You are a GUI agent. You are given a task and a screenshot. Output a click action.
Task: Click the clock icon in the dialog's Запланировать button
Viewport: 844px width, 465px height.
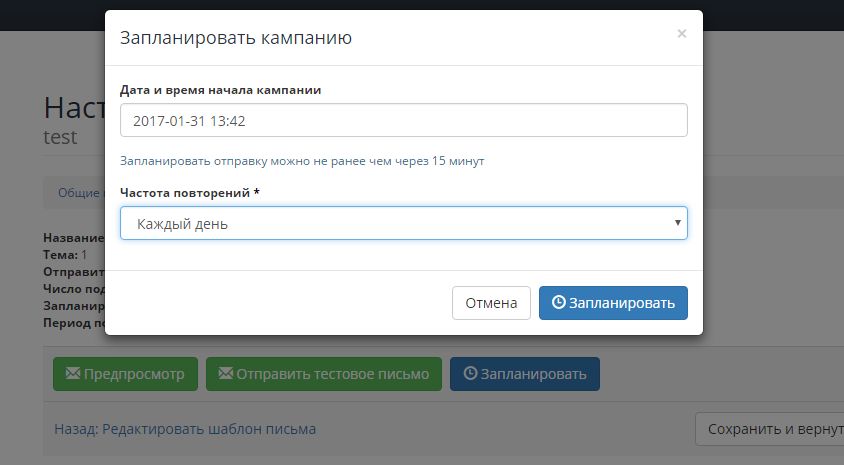(x=558, y=303)
